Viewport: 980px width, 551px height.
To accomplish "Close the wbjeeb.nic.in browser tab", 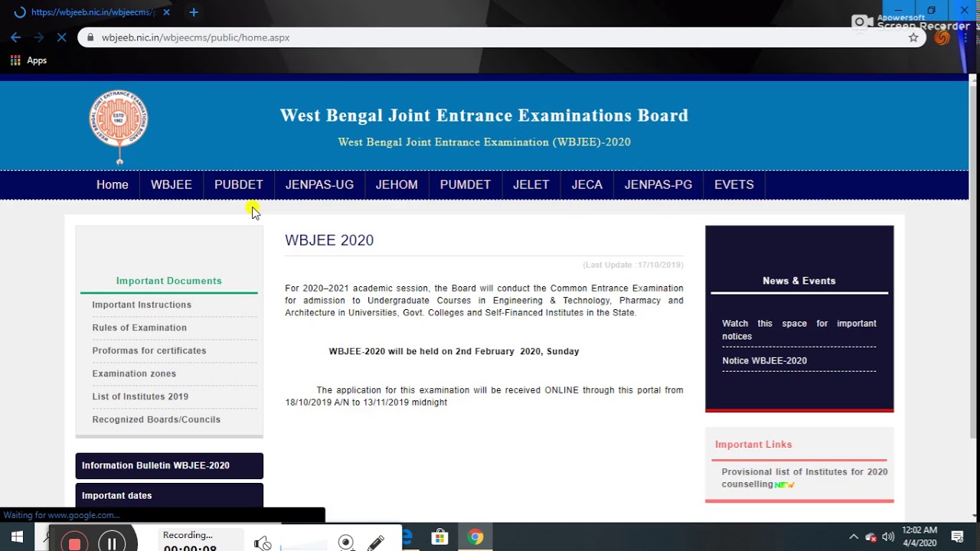I will pos(166,12).
